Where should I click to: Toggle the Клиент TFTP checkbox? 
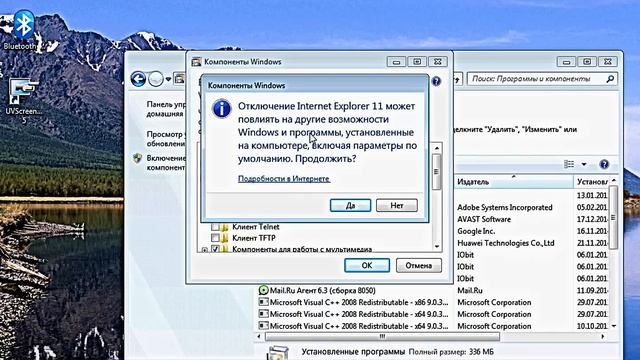215,238
